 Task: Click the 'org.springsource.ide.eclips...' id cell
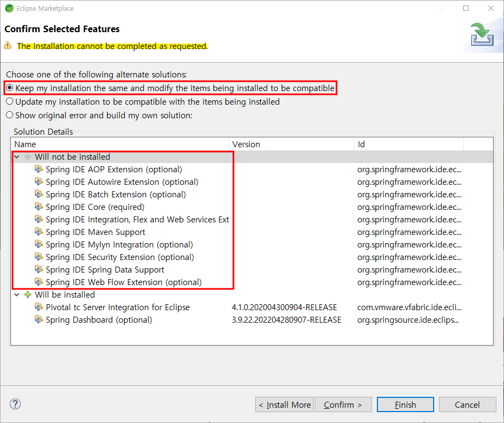pos(408,319)
